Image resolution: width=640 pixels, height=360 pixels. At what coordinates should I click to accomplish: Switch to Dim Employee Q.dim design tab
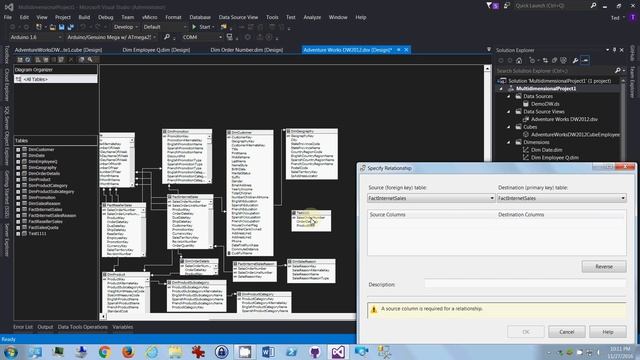(156, 50)
